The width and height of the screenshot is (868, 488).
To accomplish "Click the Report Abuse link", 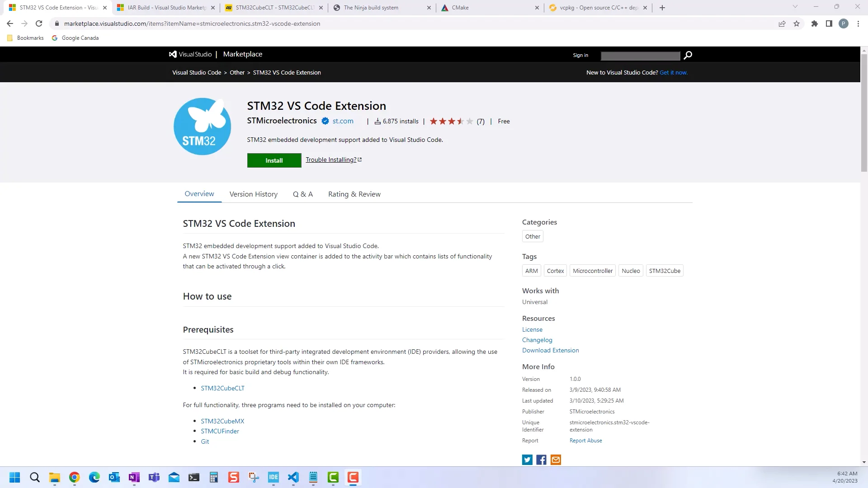I will pyautogui.click(x=585, y=441).
